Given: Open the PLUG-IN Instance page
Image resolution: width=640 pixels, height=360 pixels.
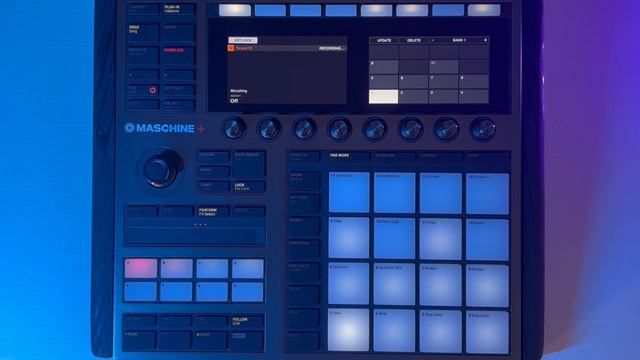Looking at the screenshot, I should pyautogui.click(x=178, y=9).
